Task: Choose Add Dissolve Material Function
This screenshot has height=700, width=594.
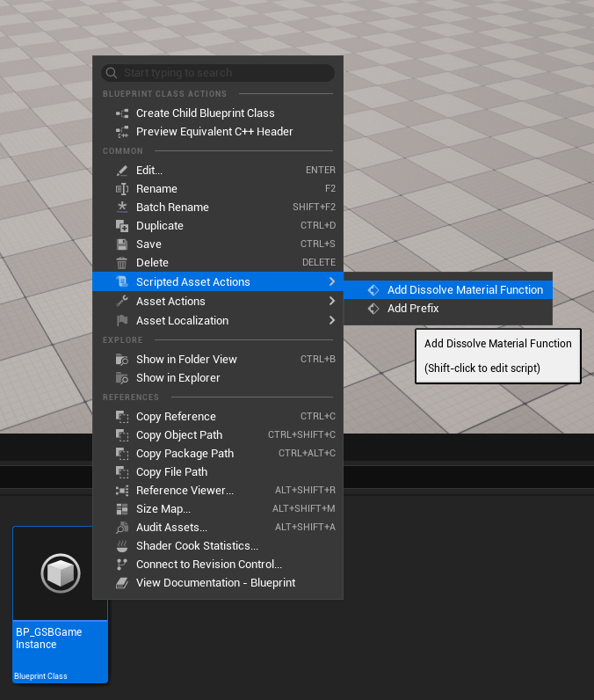Action: pyautogui.click(x=465, y=290)
